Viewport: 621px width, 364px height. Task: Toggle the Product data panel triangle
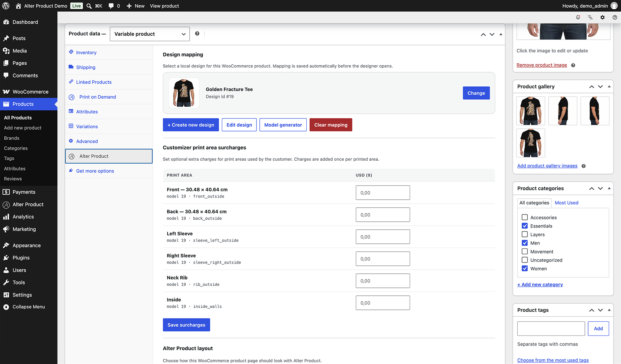click(x=501, y=34)
